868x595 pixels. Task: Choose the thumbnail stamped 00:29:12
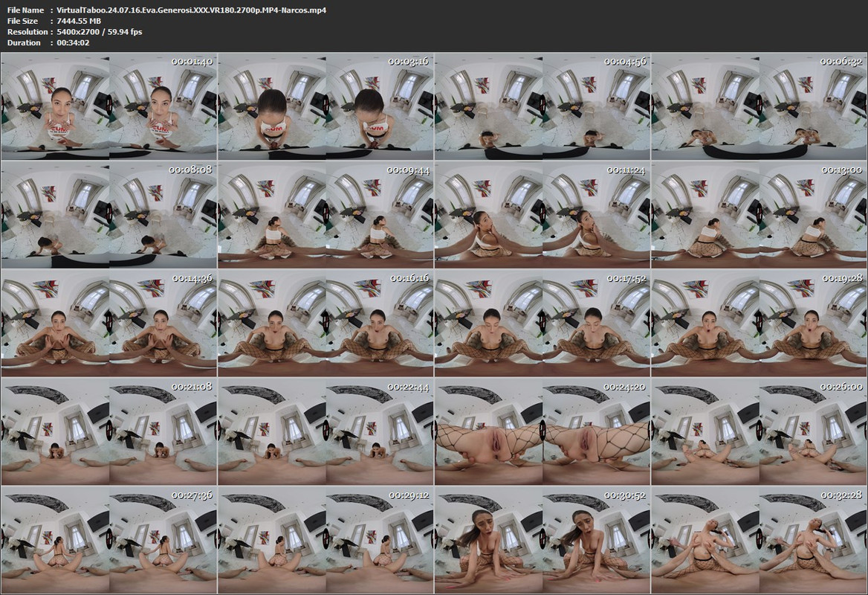click(x=326, y=540)
